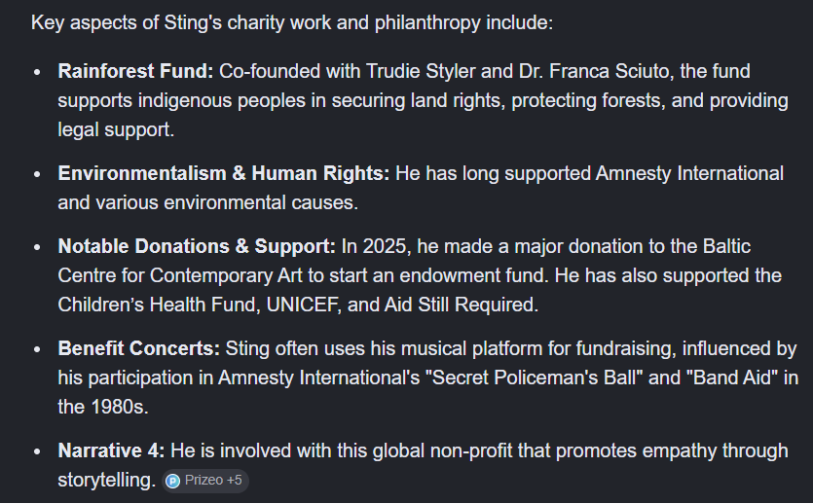Click the bullet point beside Benefit Concerts
The height and width of the screenshot is (504, 813).
click(37, 349)
